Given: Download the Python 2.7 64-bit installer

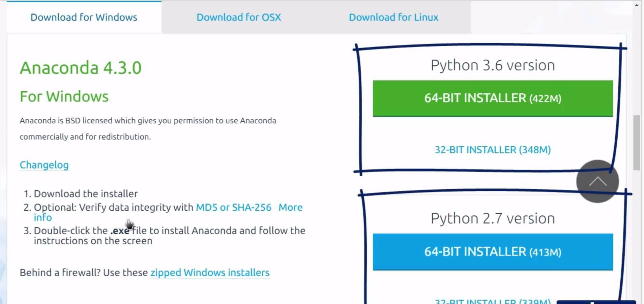Looking at the screenshot, I should tap(492, 251).
